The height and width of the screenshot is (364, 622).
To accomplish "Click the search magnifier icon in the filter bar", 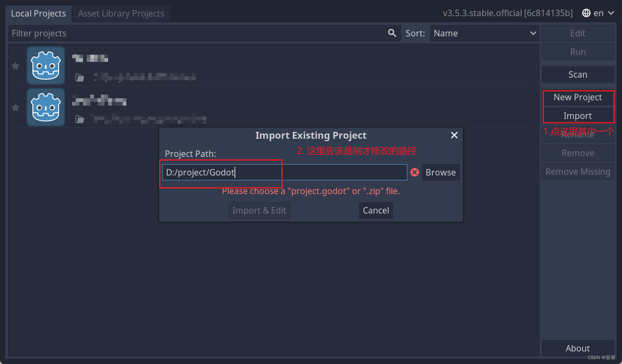I will [x=391, y=33].
